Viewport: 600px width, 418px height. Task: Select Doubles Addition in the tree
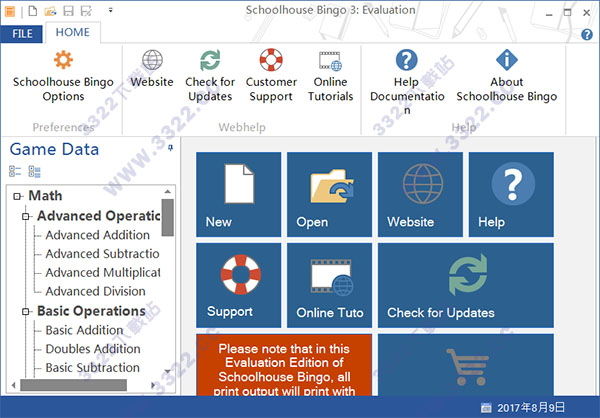point(93,349)
